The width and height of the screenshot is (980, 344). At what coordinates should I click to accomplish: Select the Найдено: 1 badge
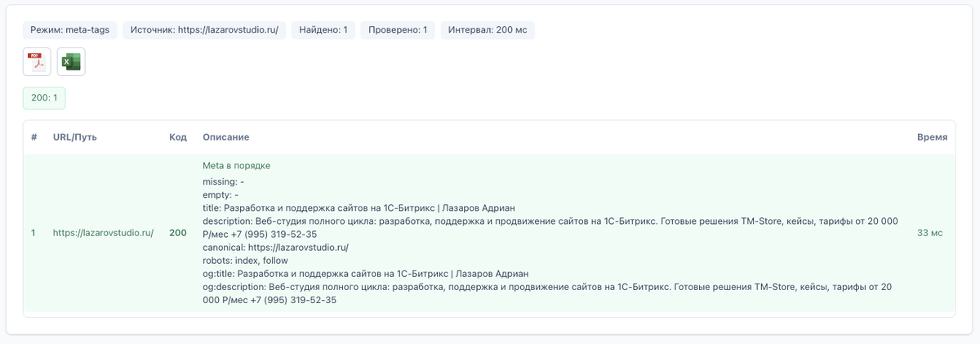323,29
